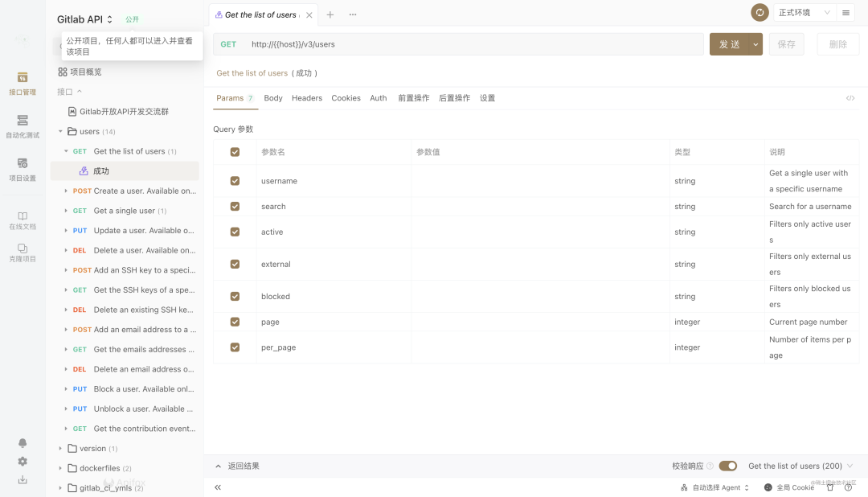Expand the 返回结果 panel

pyautogui.click(x=218, y=466)
